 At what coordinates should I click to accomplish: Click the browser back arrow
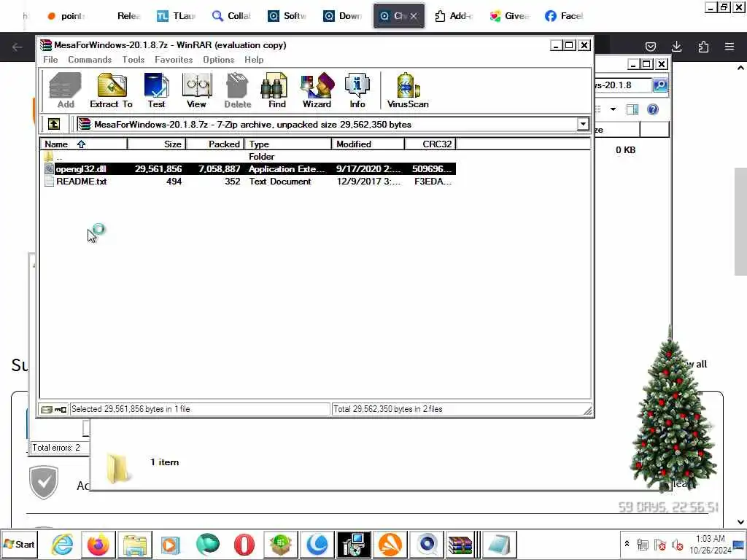(x=18, y=47)
